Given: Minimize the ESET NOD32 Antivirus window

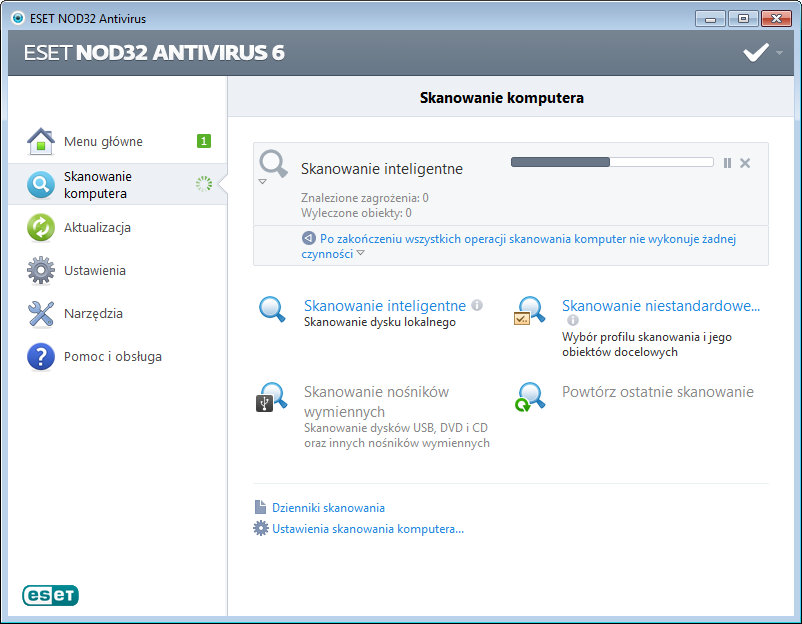Looking at the screenshot, I should point(710,18).
